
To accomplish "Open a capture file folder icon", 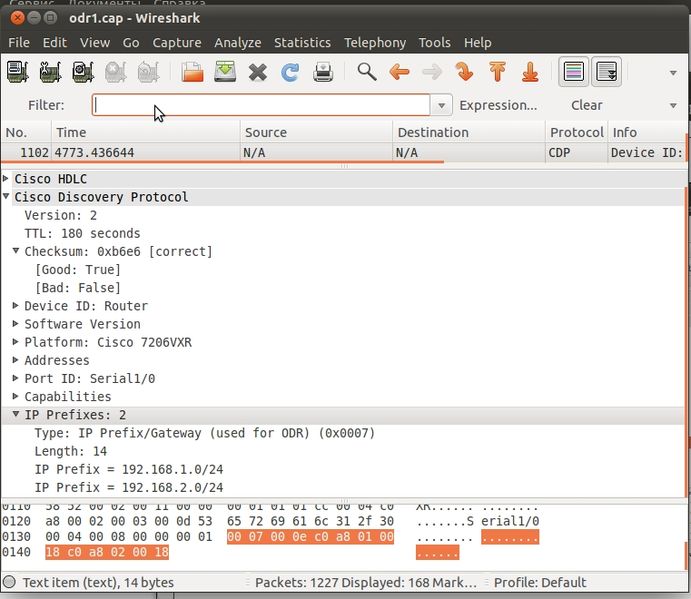I will point(192,71).
